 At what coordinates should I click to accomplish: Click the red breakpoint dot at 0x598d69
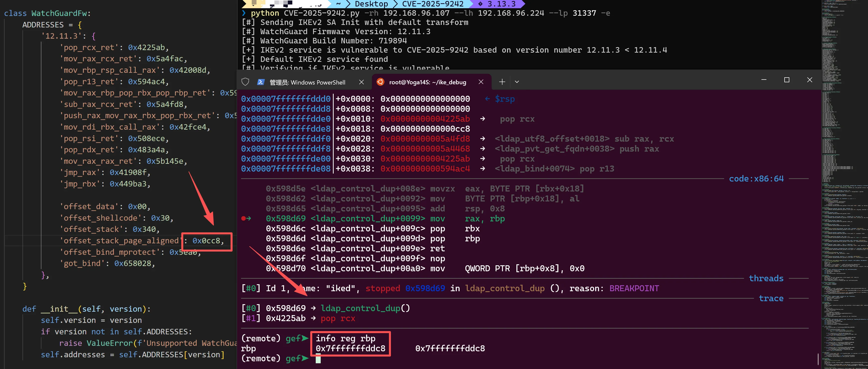(243, 219)
